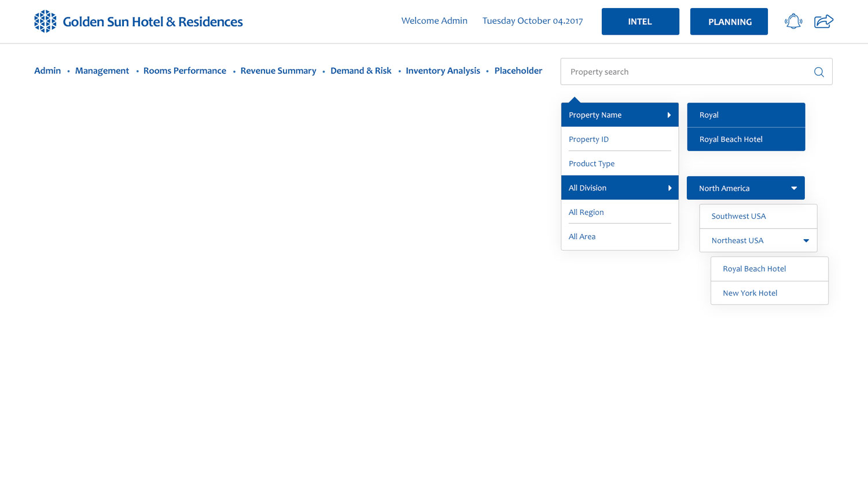
Task: Click the share arrow icon
Action: pos(823,21)
